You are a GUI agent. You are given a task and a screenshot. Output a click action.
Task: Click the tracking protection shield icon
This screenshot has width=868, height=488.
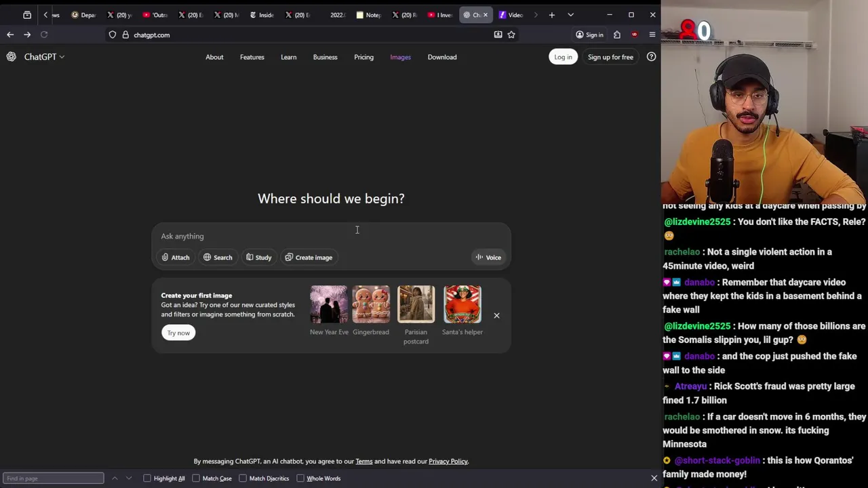[x=113, y=35]
